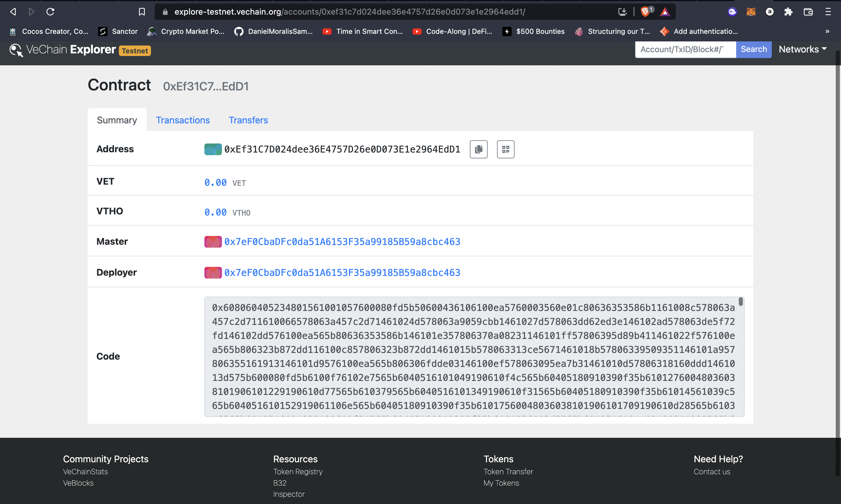
Task: Show more bookmarks with the chevron
Action: 827,31
